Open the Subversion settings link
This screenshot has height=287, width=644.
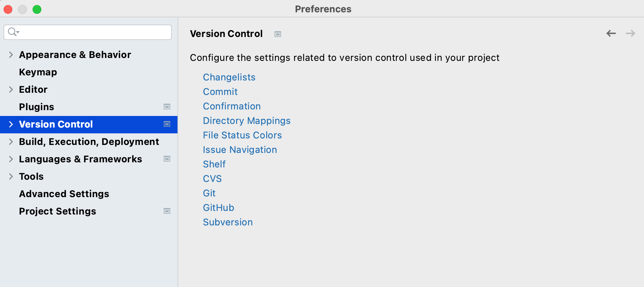point(228,222)
